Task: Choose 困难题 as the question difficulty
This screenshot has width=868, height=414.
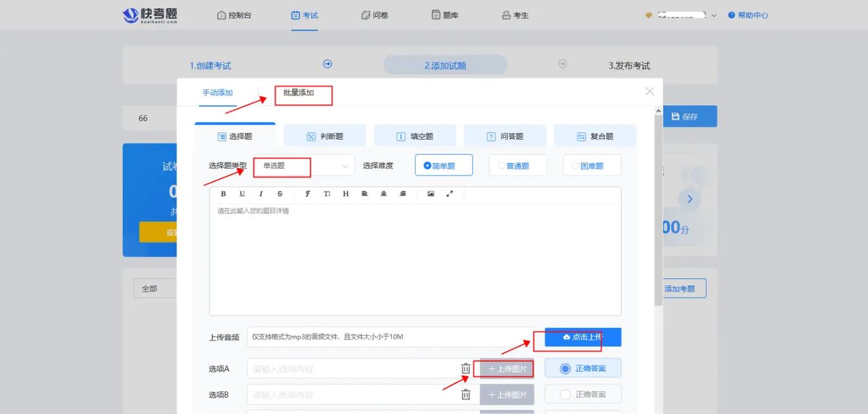Action: [591, 165]
